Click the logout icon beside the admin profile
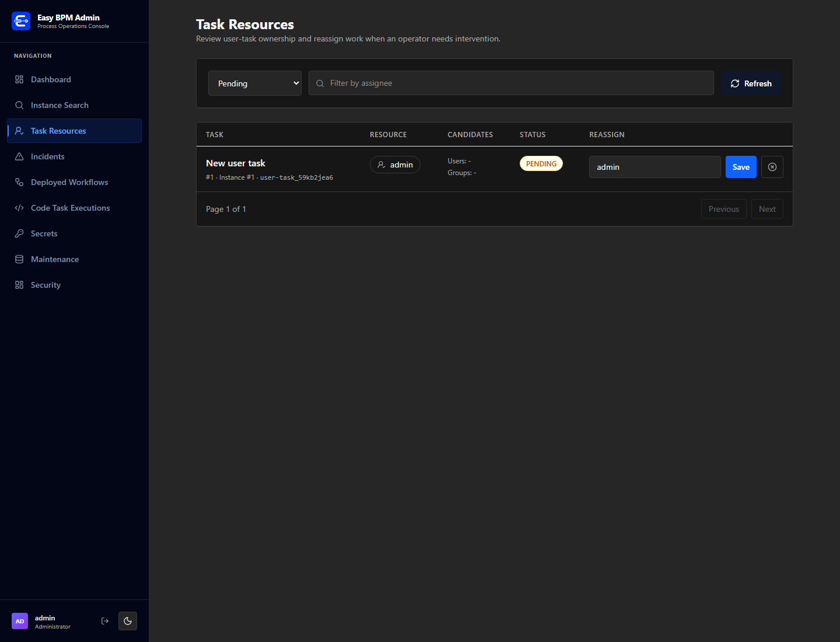 click(x=105, y=621)
